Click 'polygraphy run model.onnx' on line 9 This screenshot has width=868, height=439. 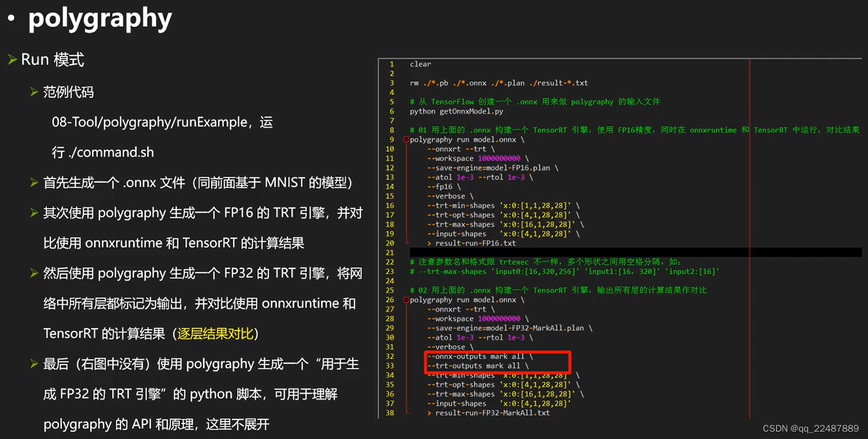467,140
